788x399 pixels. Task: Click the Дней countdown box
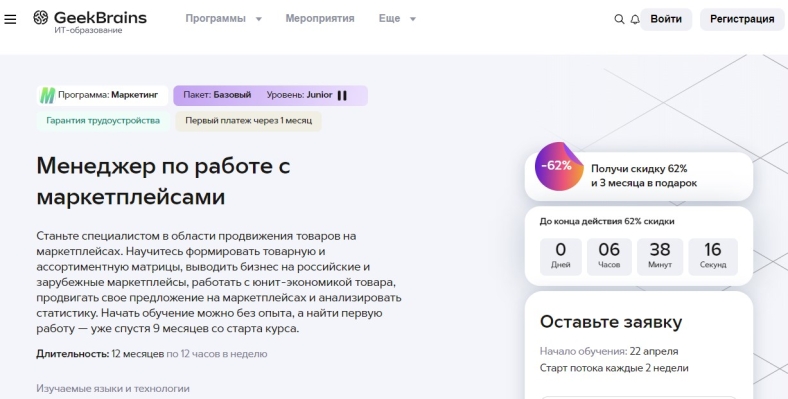560,257
